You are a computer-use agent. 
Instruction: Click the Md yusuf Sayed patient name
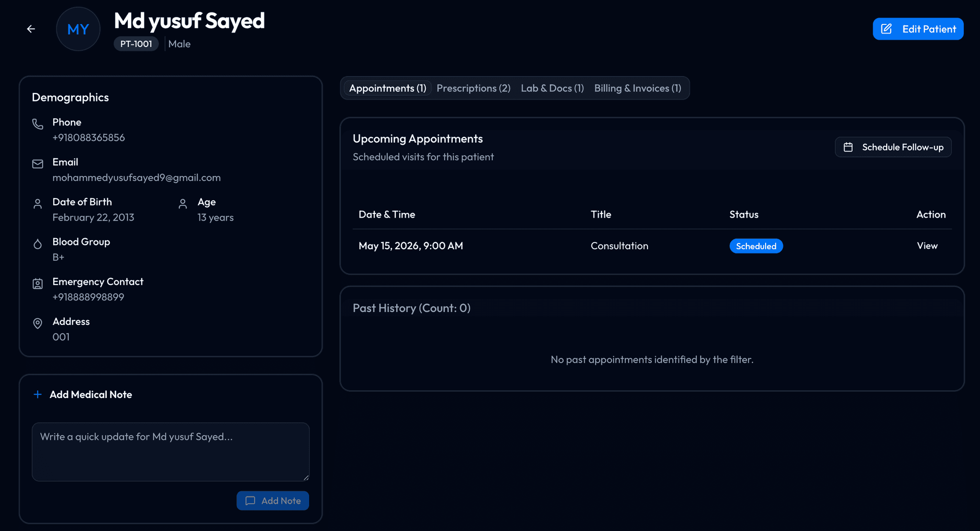coord(189,21)
